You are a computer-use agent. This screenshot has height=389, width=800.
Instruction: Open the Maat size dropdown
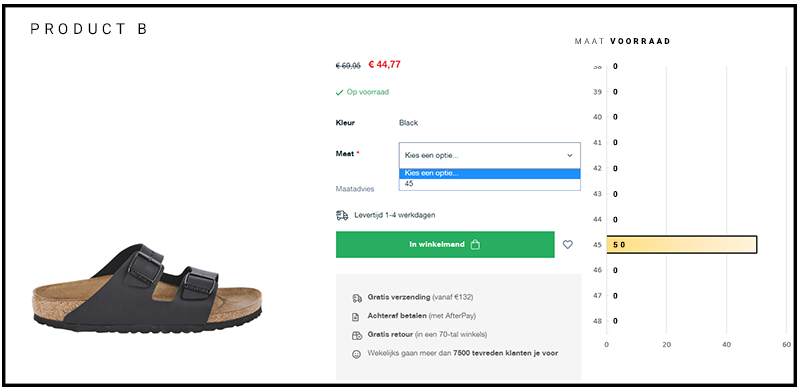(x=489, y=155)
